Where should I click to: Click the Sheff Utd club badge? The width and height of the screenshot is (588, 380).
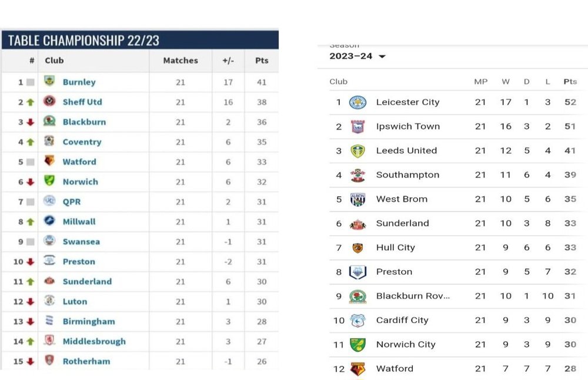49,101
